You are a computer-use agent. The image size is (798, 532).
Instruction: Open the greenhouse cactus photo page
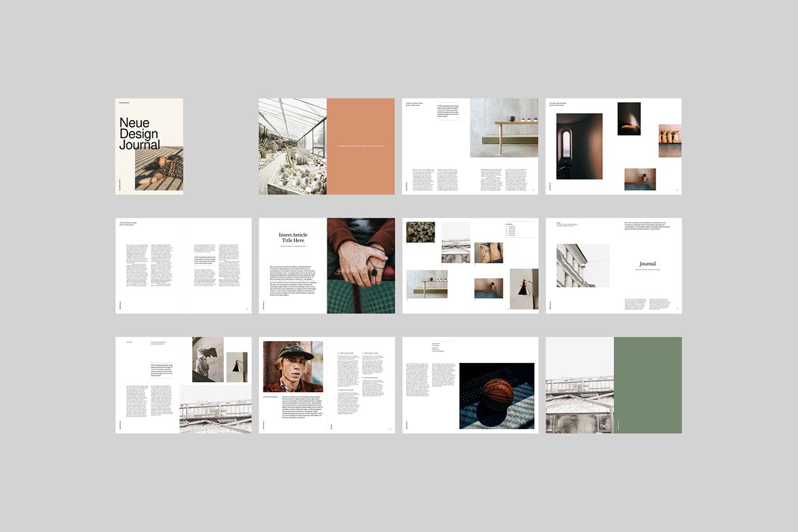click(292, 146)
